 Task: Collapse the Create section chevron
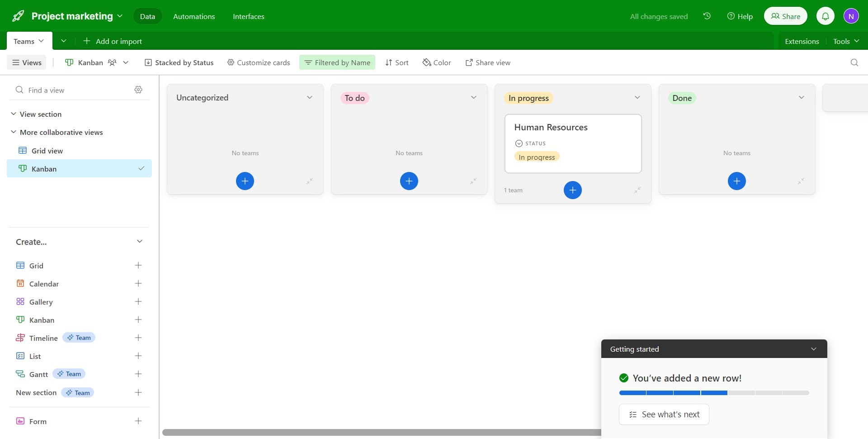[140, 242]
